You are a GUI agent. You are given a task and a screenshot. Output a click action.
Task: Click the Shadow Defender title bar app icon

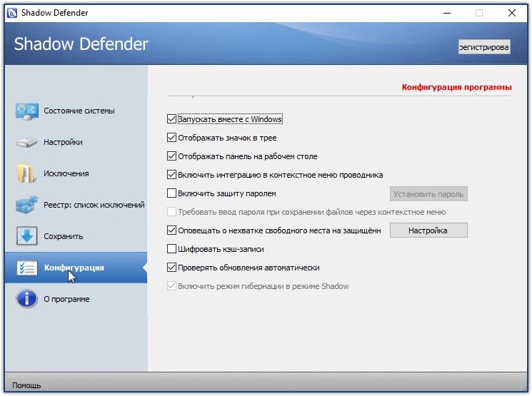[x=12, y=14]
